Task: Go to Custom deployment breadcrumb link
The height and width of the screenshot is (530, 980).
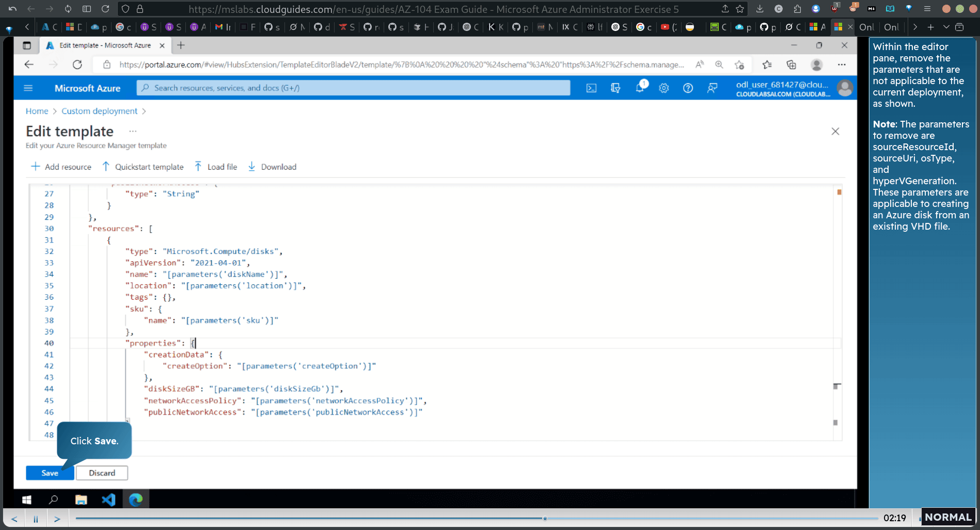Action: click(99, 111)
